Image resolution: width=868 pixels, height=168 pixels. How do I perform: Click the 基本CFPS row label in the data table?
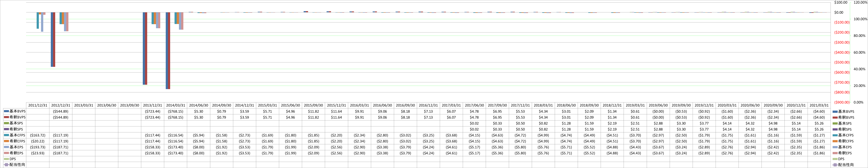(x=17, y=135)
